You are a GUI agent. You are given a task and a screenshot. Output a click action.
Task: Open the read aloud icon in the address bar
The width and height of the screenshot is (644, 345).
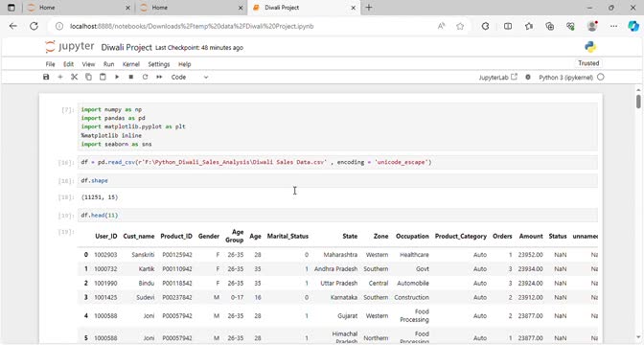(x=442, y=26)
